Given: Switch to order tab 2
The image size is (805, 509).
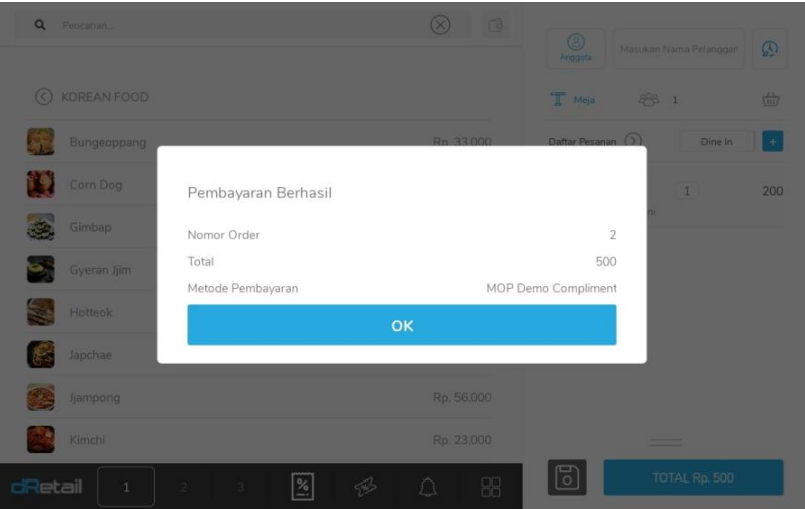Looking at the screenshot, I should click(183, 486).
